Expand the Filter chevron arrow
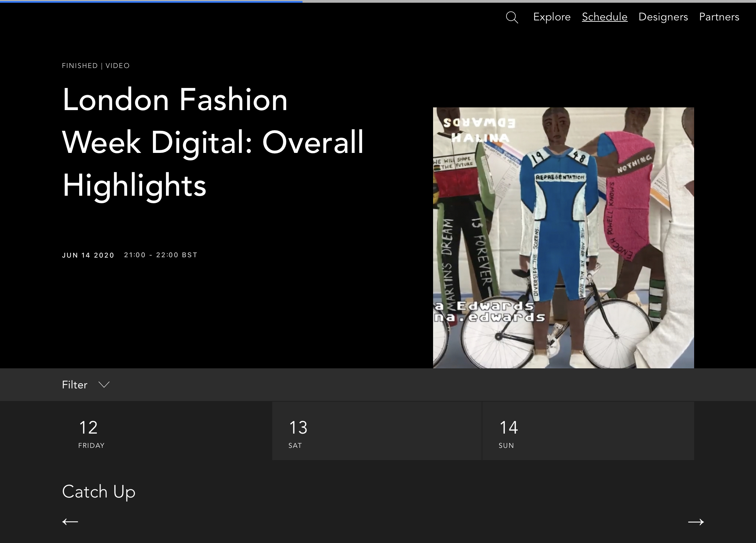756x543 pixels. click(x=104, y=385)
